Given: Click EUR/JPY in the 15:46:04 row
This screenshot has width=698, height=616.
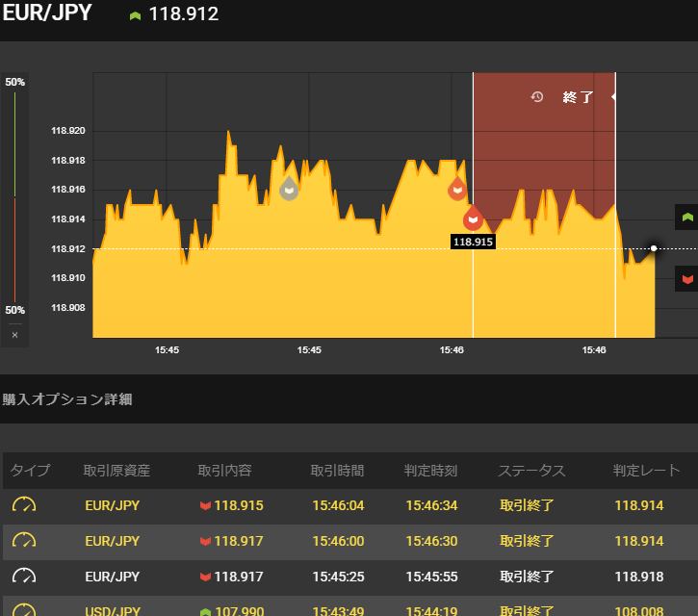Looking at the screenshot, I should (x=113, y=505).
